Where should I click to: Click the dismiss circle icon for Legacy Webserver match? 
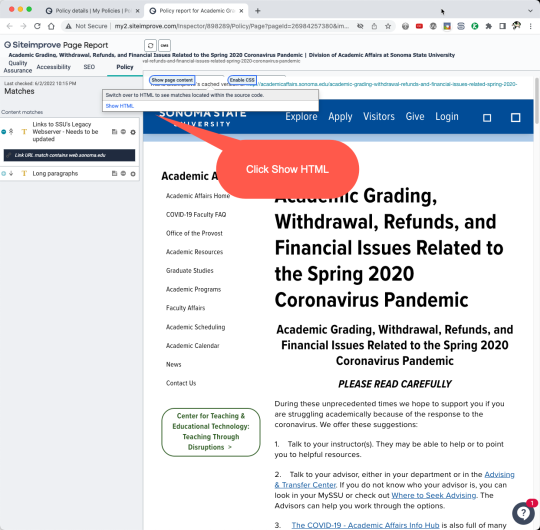point(123,132)
